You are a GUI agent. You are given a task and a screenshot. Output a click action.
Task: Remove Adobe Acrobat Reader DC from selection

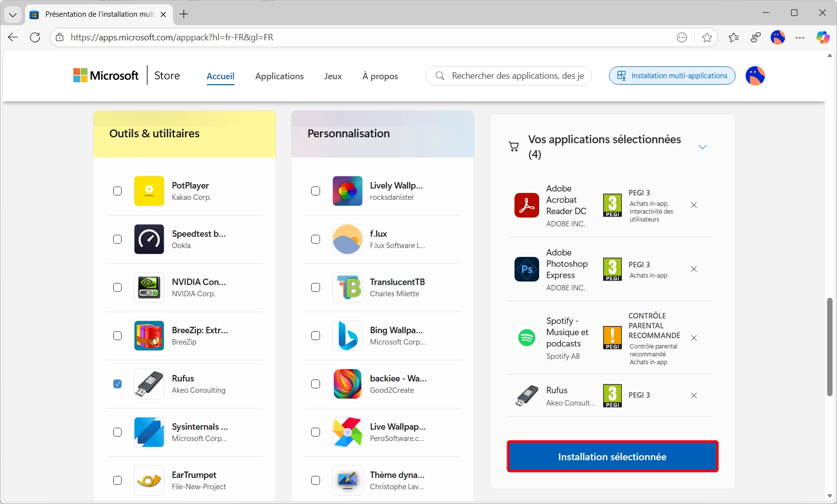(694, 205)
